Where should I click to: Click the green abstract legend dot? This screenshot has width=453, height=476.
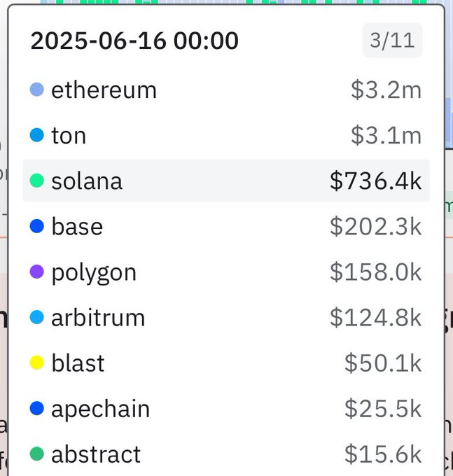[37, 454]
